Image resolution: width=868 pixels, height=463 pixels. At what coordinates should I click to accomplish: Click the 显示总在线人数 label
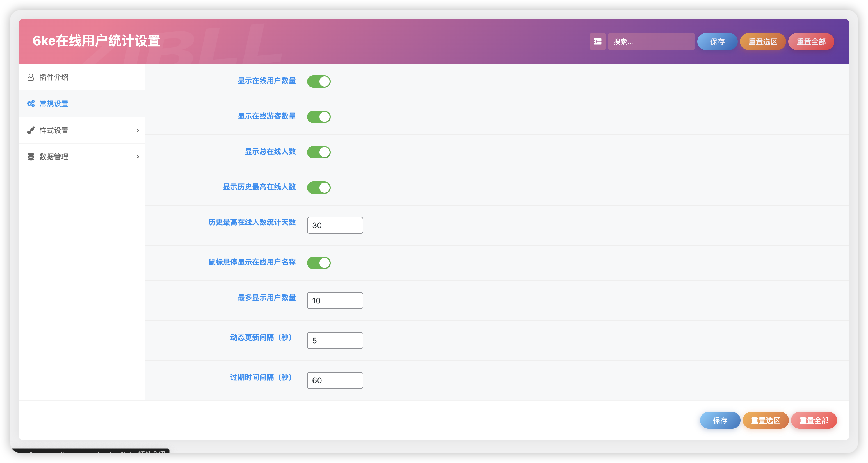click(x=270, y=151)
